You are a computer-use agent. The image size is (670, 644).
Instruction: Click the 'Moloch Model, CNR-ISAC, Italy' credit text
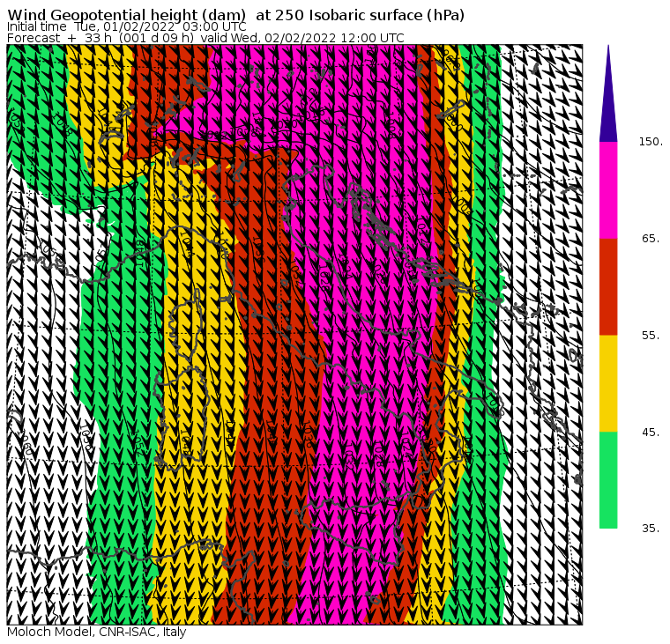tap(97, 632)
